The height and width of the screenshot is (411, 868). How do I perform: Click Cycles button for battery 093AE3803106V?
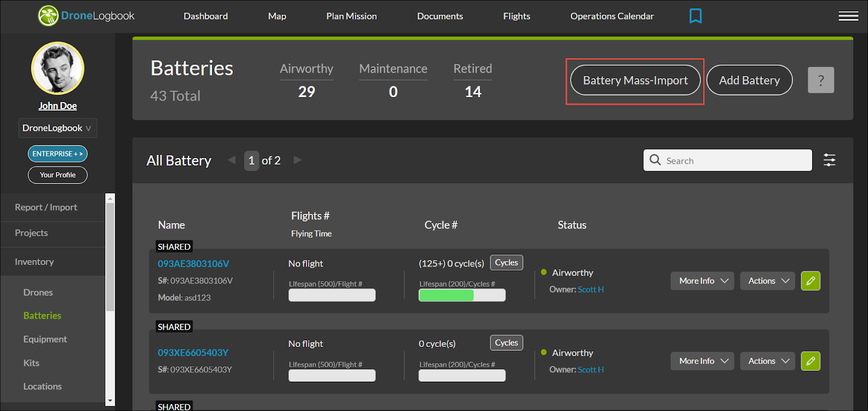506,263
